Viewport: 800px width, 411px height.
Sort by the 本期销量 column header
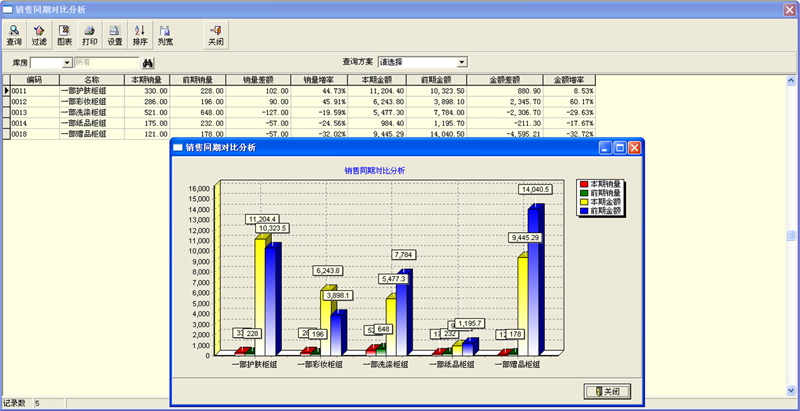click(x=147, y=80)
